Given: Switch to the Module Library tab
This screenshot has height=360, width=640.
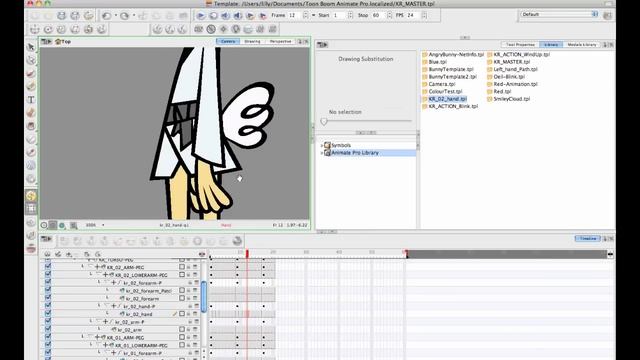Looking at the screenshot, I should [x=582, y=44].
